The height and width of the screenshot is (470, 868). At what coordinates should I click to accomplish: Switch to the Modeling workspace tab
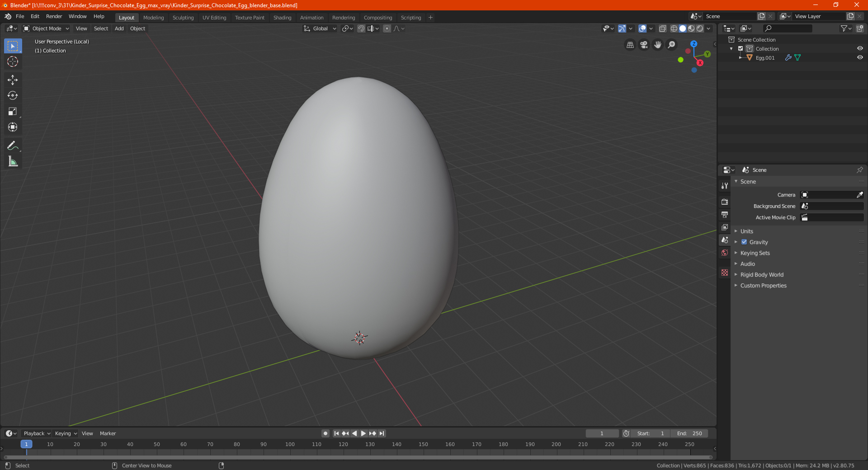click(x=153, y=18)
